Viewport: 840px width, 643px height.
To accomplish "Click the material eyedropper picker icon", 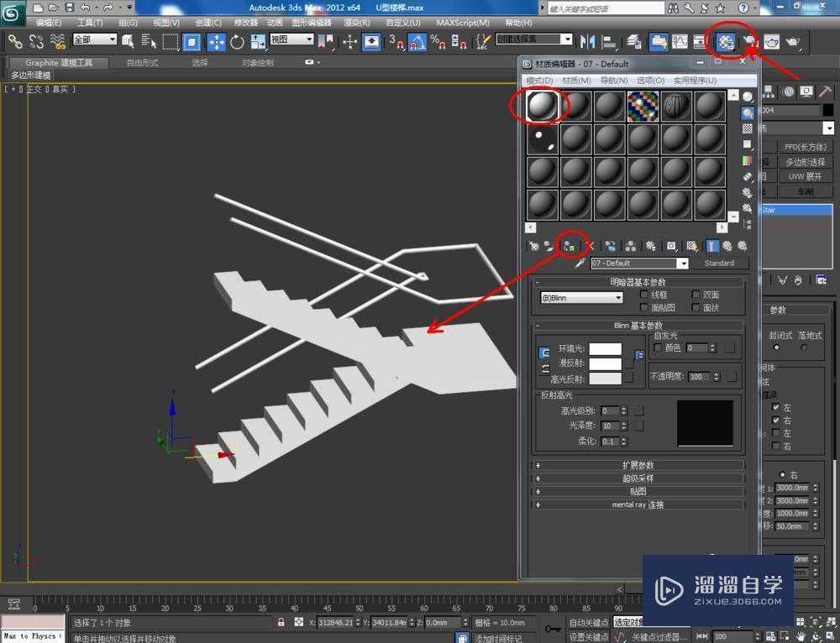I will (579, 264).
